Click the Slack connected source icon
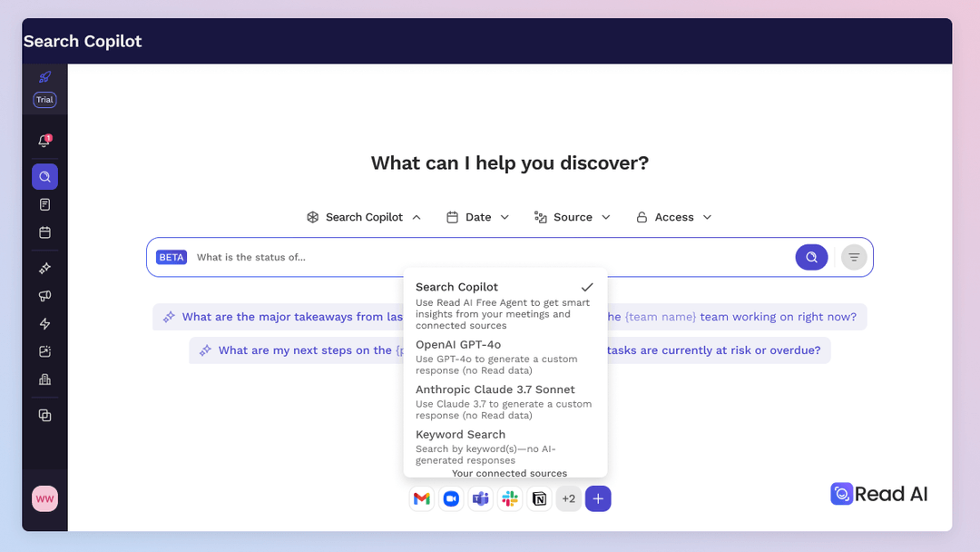Viewport: 980px width, 552px height. (510, 498)
